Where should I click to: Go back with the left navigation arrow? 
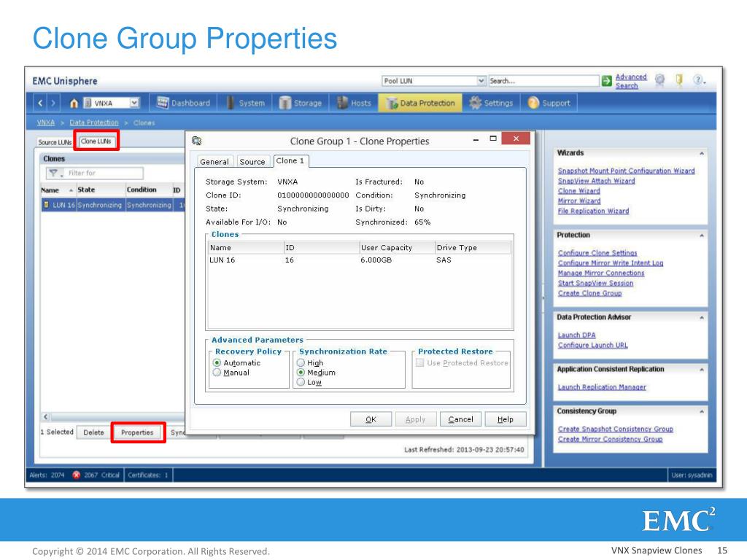point(41,103)
